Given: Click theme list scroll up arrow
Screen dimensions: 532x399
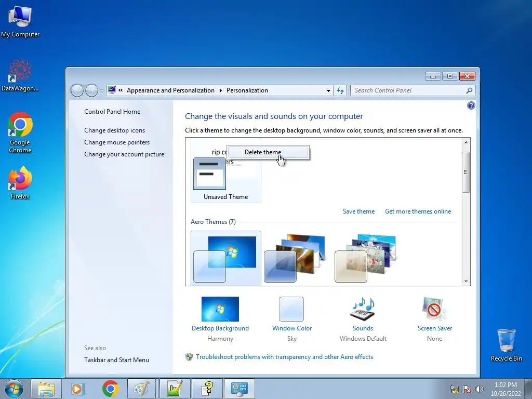Looking at the screenshot, I should click(x=466, y=142).
